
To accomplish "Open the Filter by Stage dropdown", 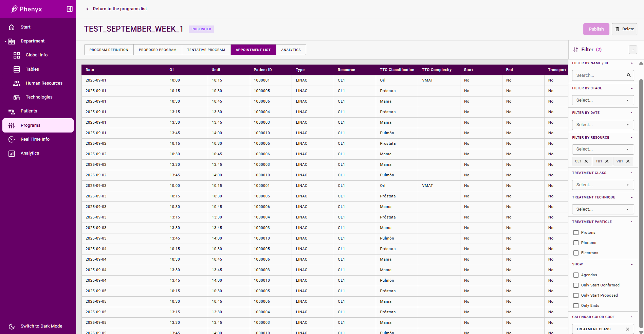I will click(x=603, y=100).
